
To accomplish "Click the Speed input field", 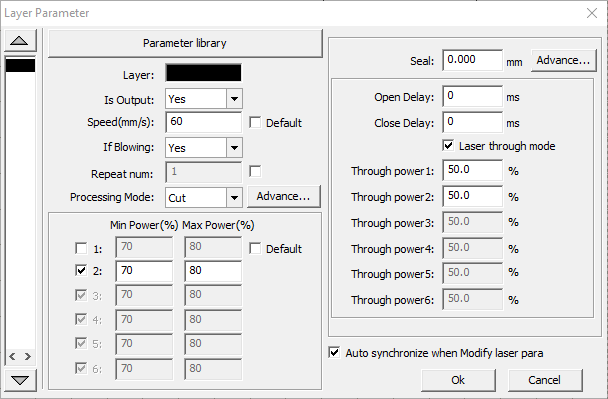I will coord(203,122).
